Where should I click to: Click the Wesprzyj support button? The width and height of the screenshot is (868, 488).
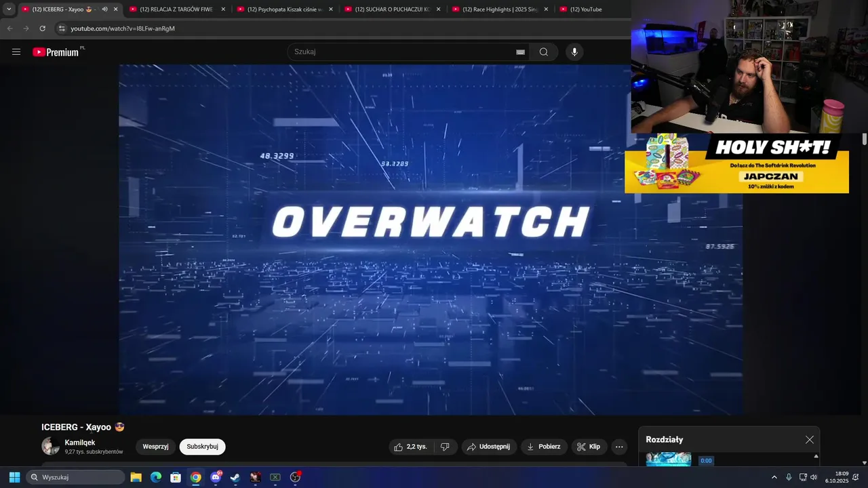(x=155, y=447)
